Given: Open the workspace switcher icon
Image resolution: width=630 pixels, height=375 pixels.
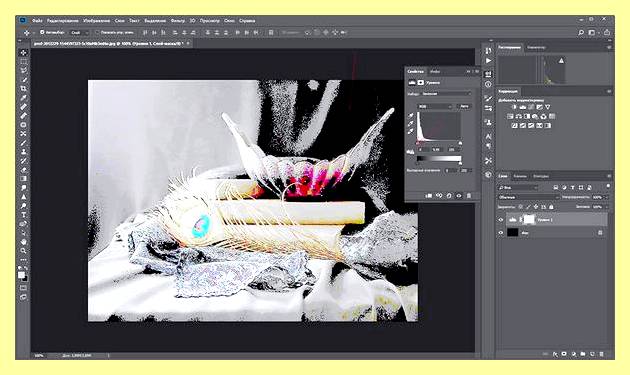Looking at the screenshot, I should (592, 33).
